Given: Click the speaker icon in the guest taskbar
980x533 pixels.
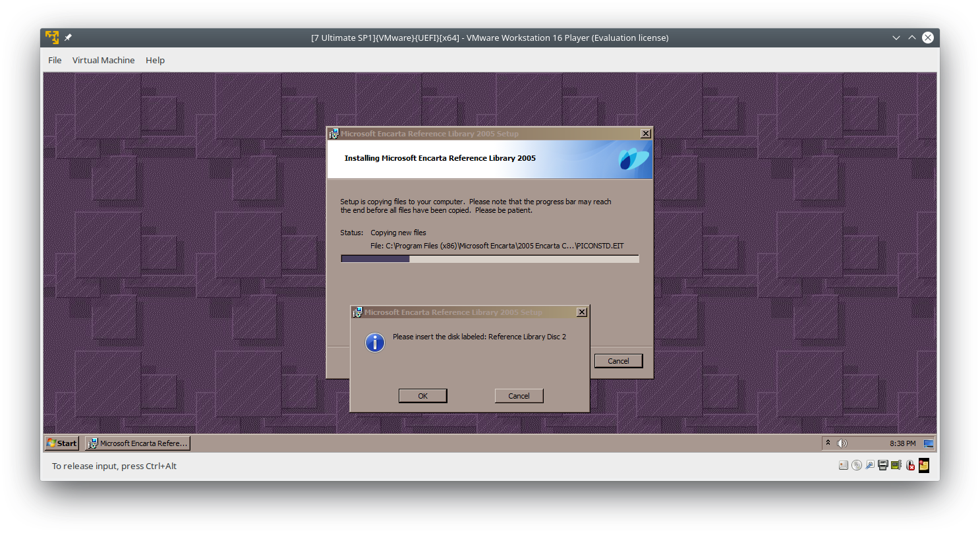Looking at the screenshot, I should [842, 443].
